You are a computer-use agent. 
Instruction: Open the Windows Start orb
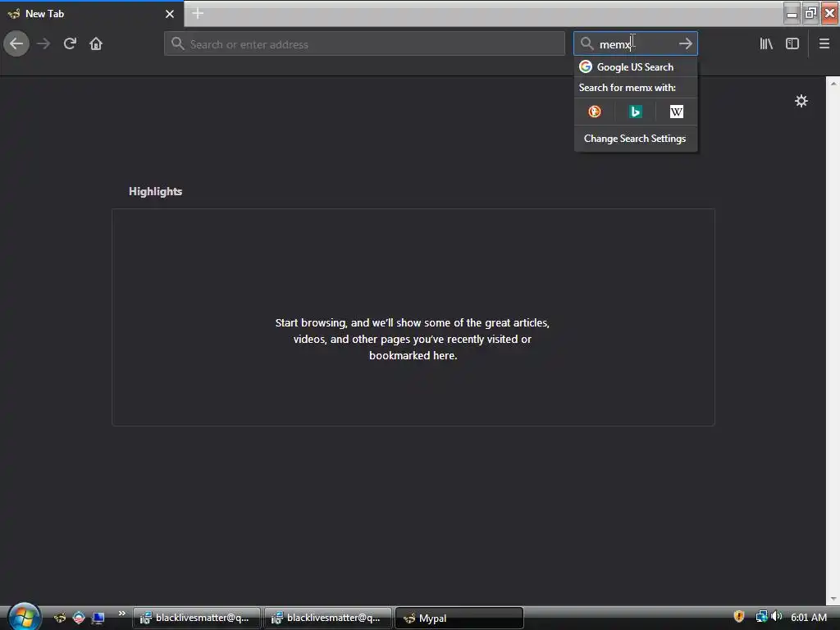click(x=24, y=617)
